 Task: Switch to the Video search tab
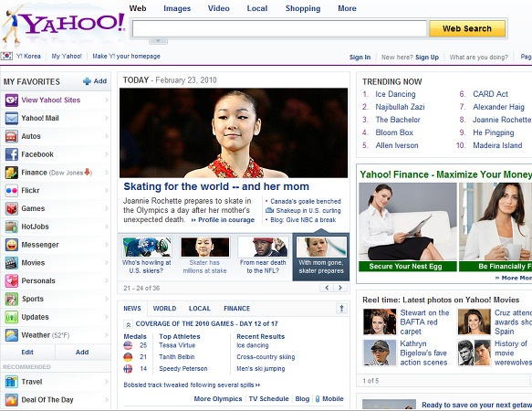point(218,8)
